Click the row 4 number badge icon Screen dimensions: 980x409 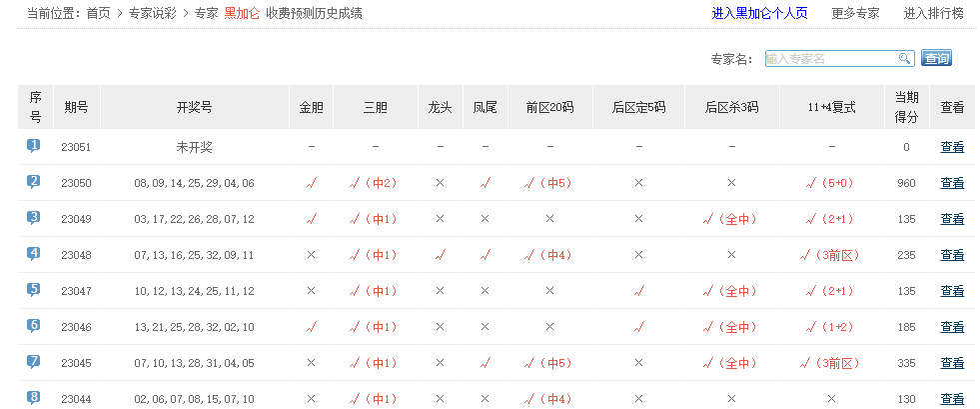[x=34, y=254]
